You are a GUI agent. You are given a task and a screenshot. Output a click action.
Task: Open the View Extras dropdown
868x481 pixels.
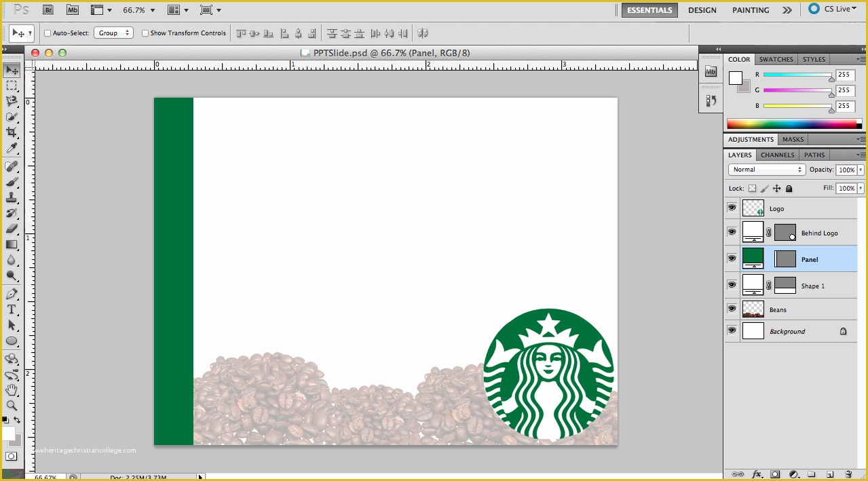coord(101,10)
